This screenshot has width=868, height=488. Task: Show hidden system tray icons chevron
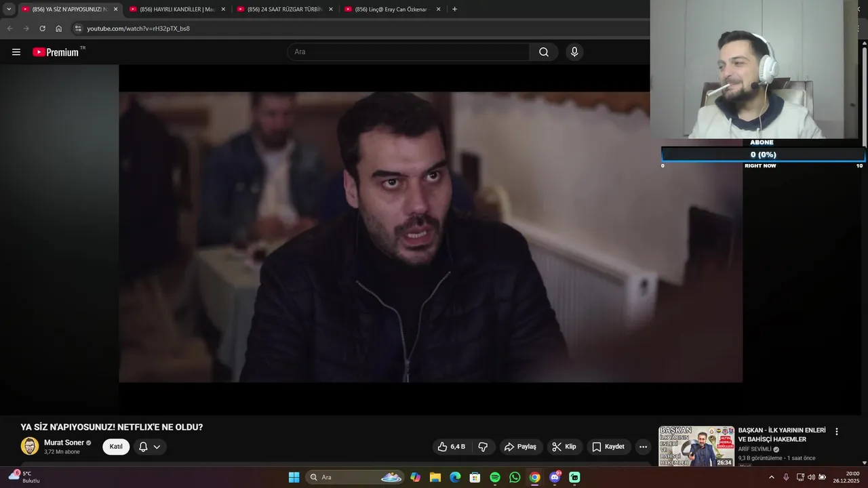[x=771, y=477]
